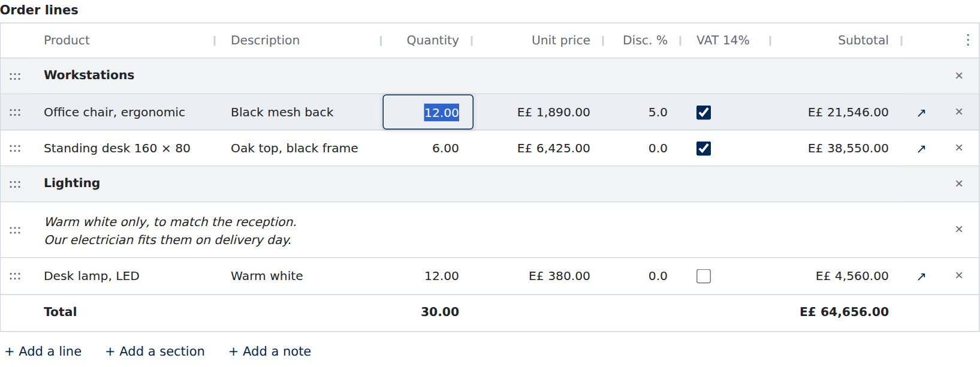Select Standing desk unit price E£ 6,425.00

[554, 148]
